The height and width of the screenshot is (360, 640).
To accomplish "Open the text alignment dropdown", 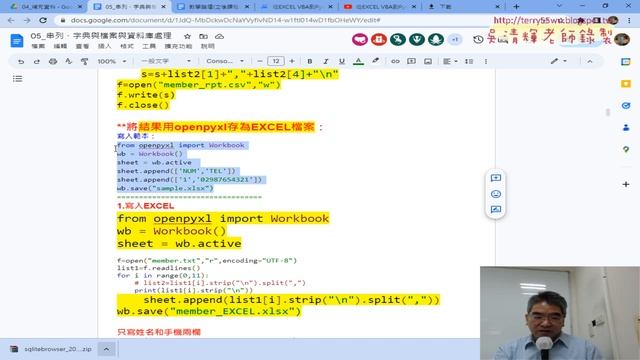I will (x=450, y=61).
